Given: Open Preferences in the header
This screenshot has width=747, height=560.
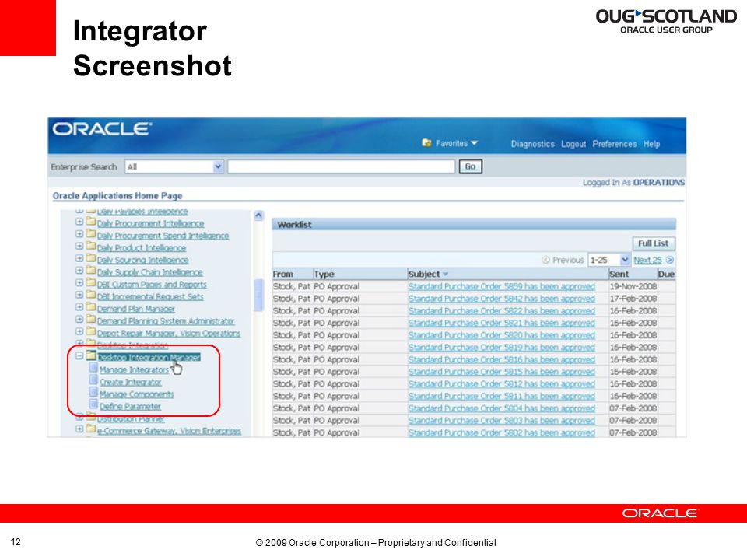Looking at the screenshot, I should [614, 144].
